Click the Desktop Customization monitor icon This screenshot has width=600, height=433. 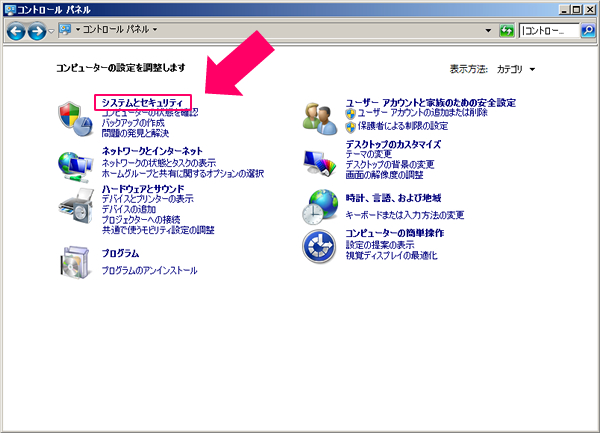coord(321,159)
